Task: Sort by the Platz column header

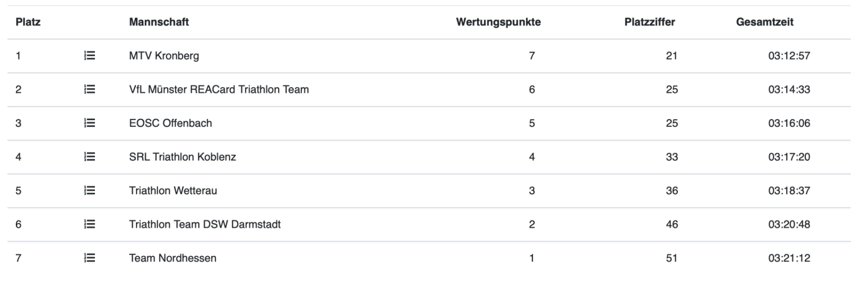Action: (x=28, y=22)
